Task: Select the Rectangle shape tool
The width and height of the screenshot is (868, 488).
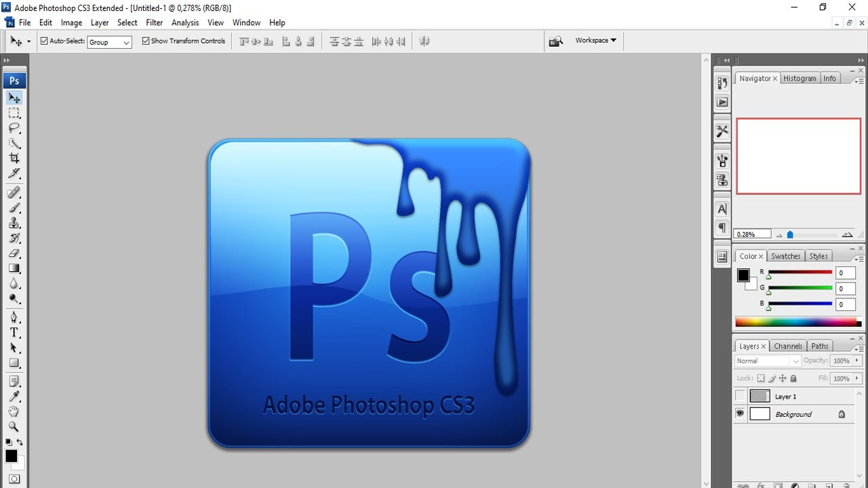Action: (14, 362)
